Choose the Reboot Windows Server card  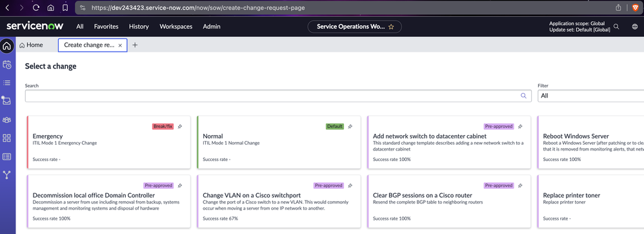[590, 142]
